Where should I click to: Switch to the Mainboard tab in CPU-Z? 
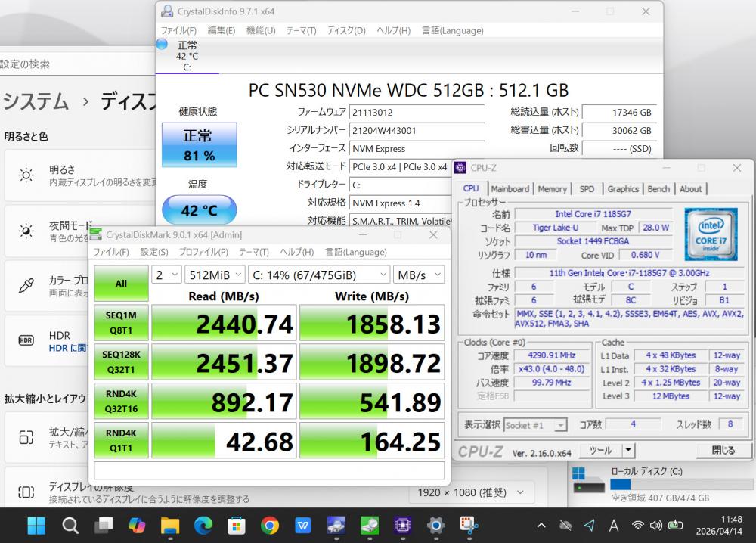(510, 189)
